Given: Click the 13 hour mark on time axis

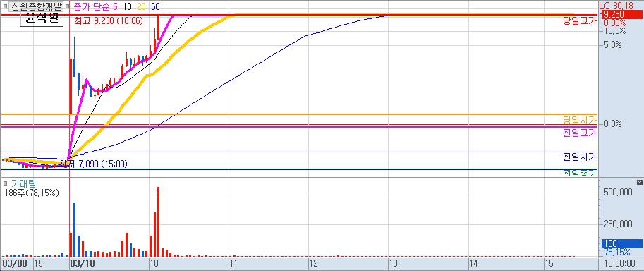Looking at the screenshot, I should 394,263.
